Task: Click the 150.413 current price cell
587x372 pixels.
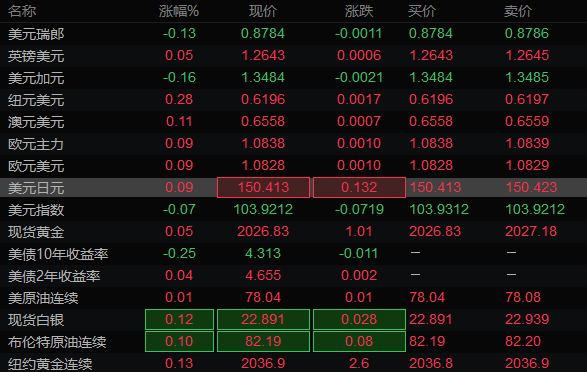Action: pos(264,187)
